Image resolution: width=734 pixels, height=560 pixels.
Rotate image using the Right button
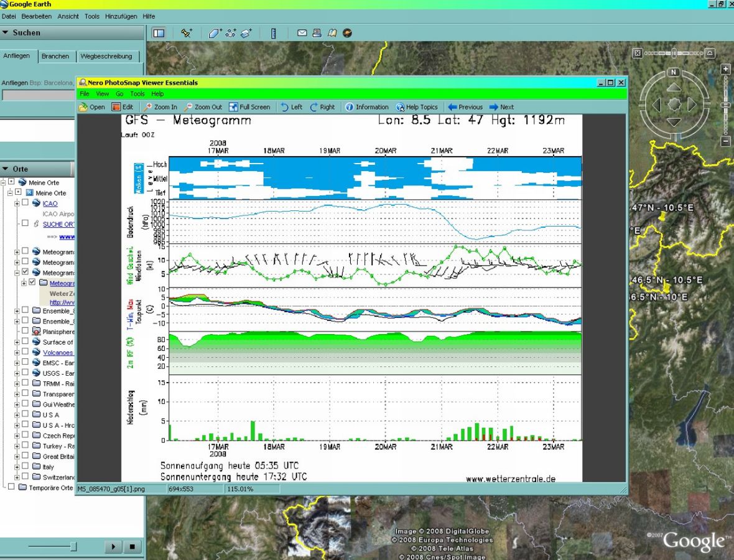tap(322, 107)
